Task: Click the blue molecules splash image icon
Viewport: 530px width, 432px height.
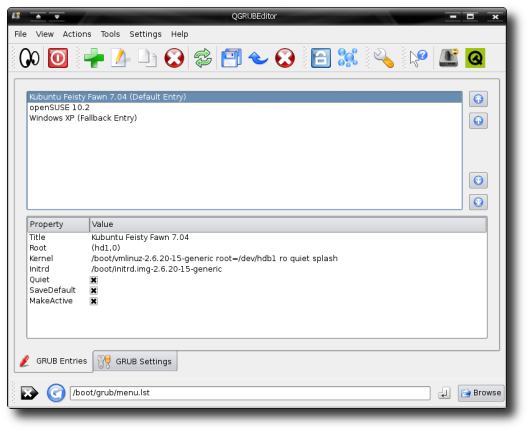Action: pyautogui.click(x=347, y=57)
